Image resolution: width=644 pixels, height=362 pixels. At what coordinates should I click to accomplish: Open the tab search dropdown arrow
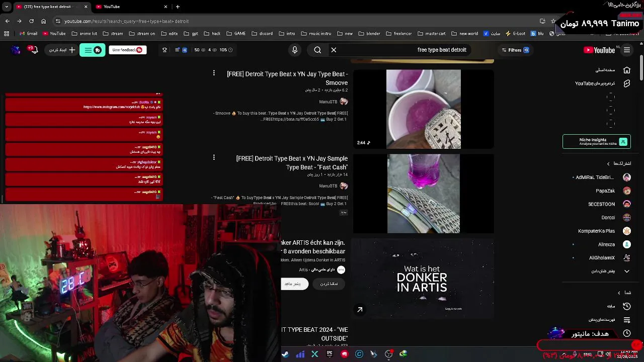(x=7, y=7)
